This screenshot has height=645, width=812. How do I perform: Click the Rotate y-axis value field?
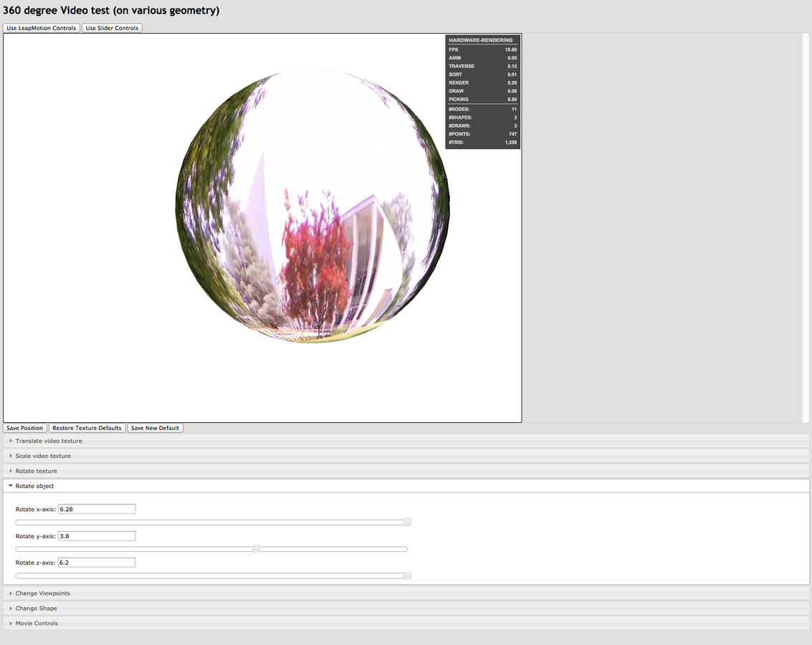(x=97, y=536)
